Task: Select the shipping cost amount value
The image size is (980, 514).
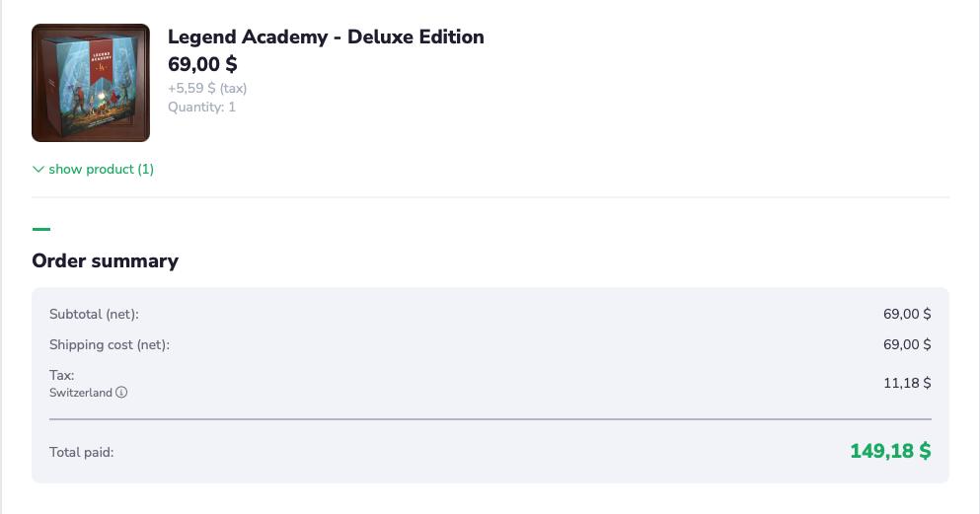Action: point(907,344)
